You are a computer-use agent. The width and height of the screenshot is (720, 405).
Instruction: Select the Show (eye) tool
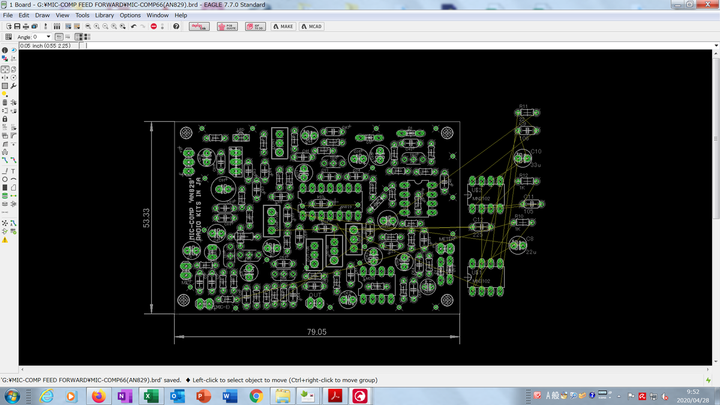11,50
